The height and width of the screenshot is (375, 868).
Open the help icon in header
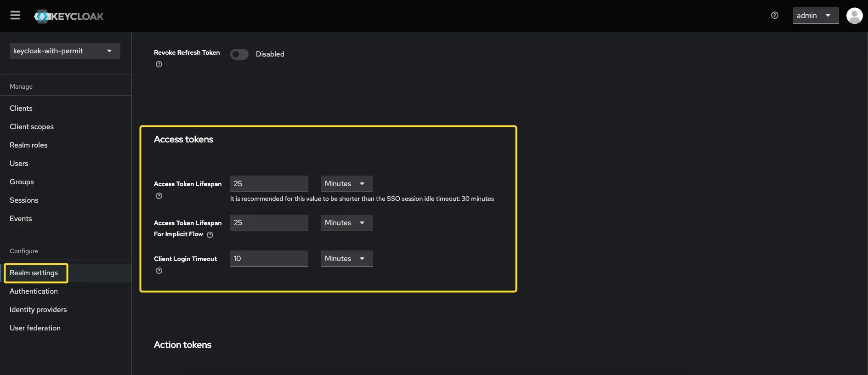[774, 16]
